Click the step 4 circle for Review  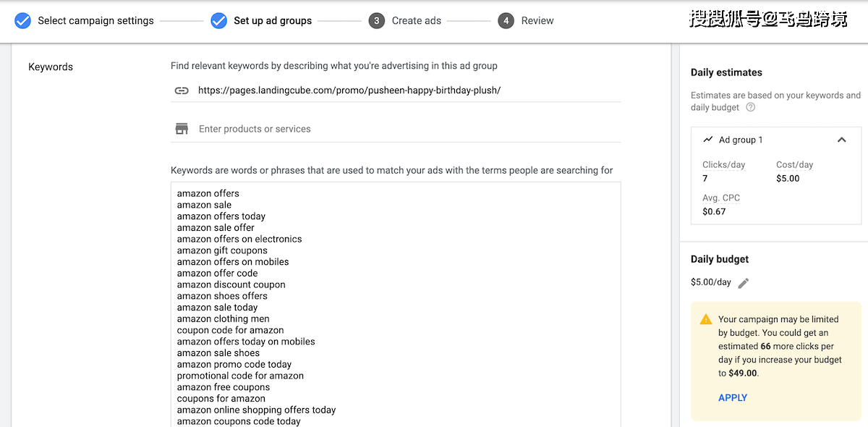tap(506, 20)
